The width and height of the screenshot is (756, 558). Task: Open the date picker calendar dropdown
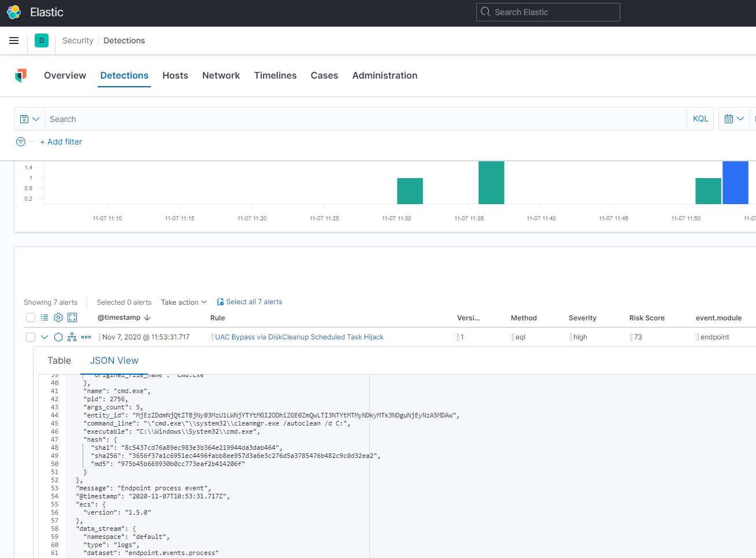734,119
